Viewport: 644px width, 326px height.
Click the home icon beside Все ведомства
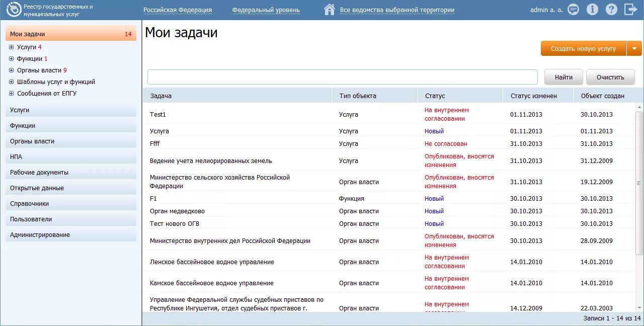[330, 10]
